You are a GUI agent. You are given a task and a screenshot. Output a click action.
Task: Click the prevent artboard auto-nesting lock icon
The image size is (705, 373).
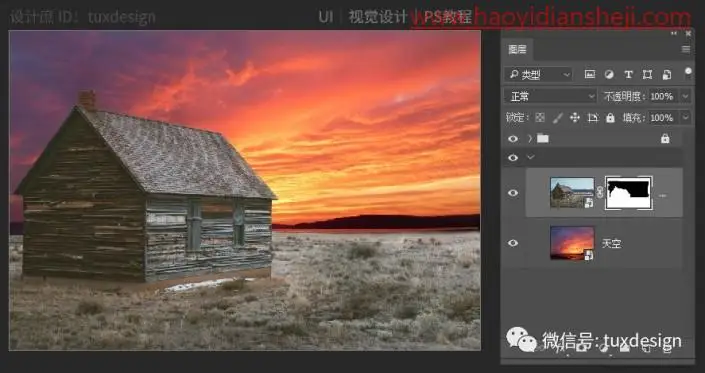[x=593, y=118]
